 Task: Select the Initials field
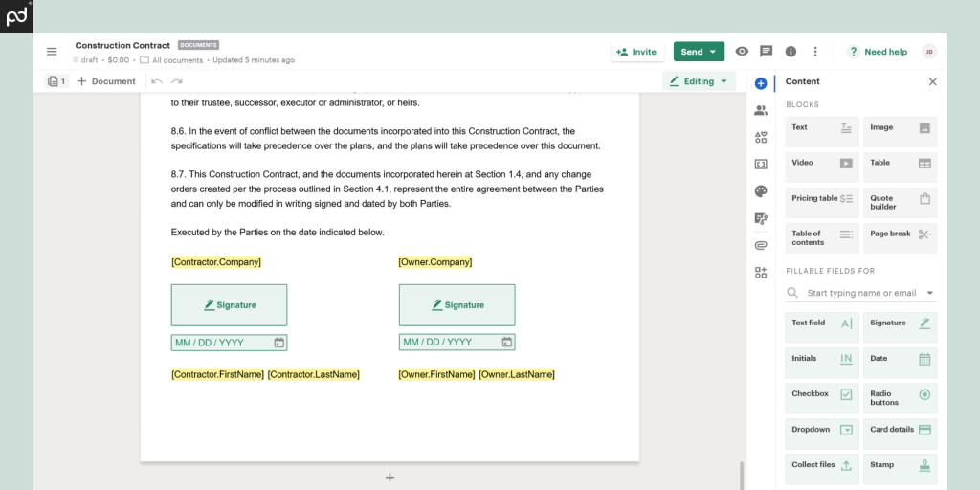[822, 363]
